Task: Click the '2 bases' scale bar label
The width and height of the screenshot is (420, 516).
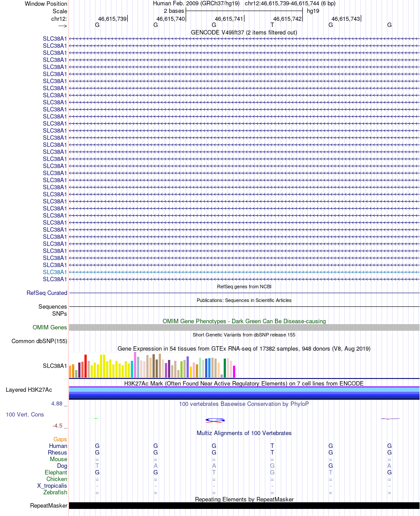Action: pyautogui.click(x=174, y=11)
